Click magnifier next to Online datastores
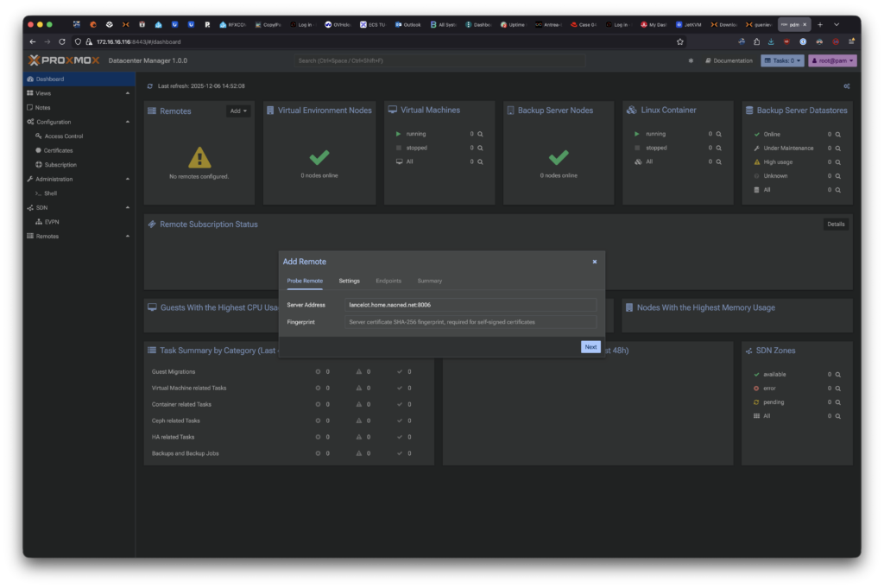884x588 pixels. [x=837, y=134]
